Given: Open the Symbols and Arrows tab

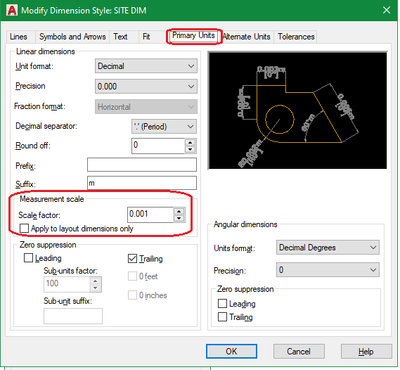Looking at the screenshot, I should (72, 37).
